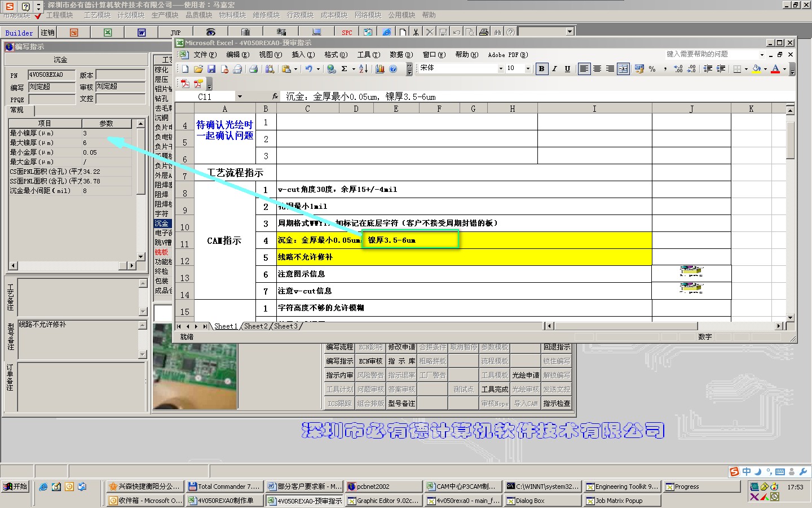The image size is (812, 508).
Task: Click 指示检查 button
Action: pyautogui.click(x=557, y=403)
